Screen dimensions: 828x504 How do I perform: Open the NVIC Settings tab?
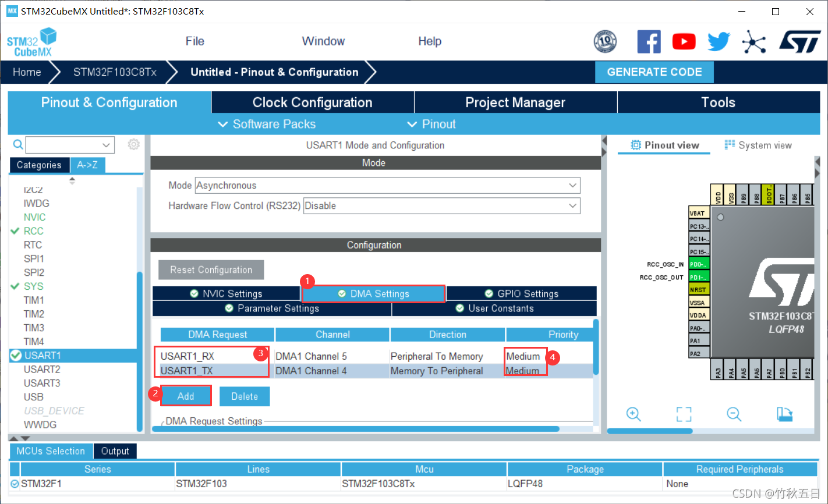(227, 294)
